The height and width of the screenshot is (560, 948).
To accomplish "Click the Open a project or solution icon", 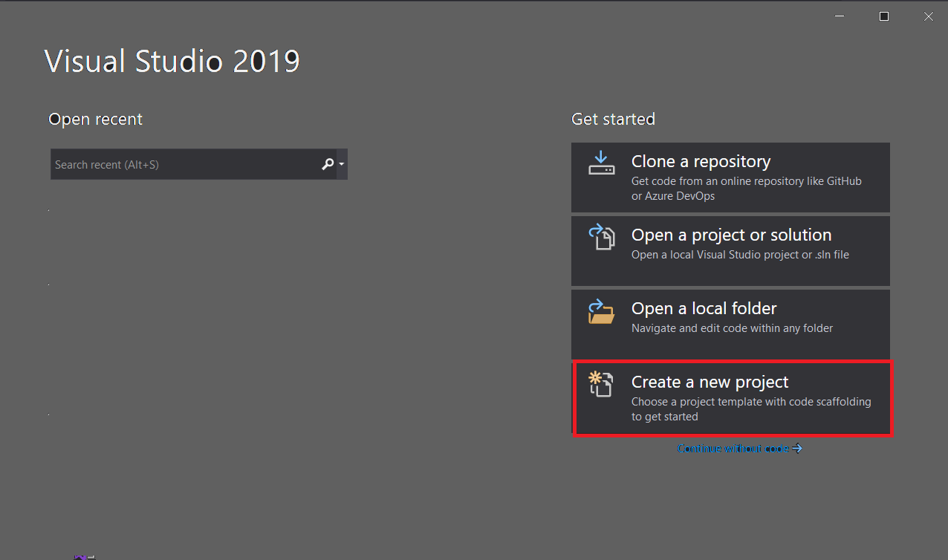I will pos(601,237).
